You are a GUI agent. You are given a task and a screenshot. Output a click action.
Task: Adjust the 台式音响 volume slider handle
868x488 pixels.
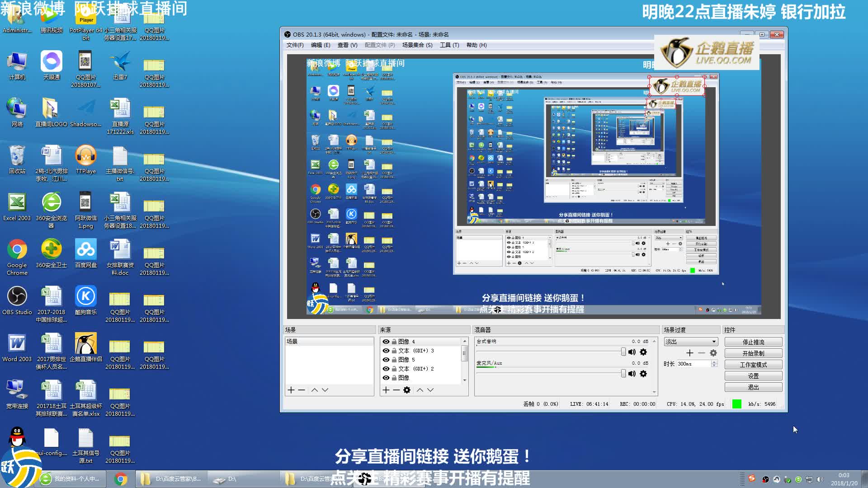(623, 352)
